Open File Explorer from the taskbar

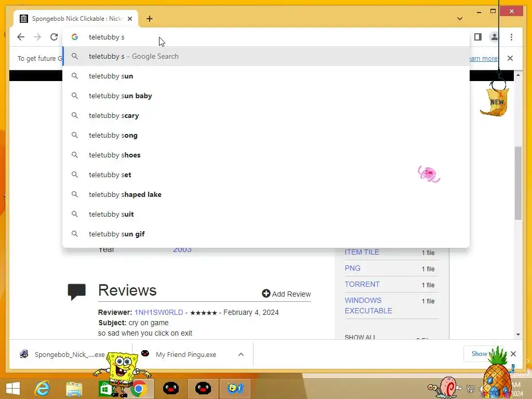(x=74, y=389)
